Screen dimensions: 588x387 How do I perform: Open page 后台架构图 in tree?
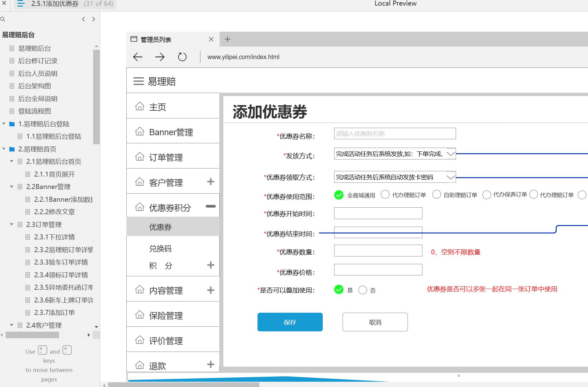34,86
